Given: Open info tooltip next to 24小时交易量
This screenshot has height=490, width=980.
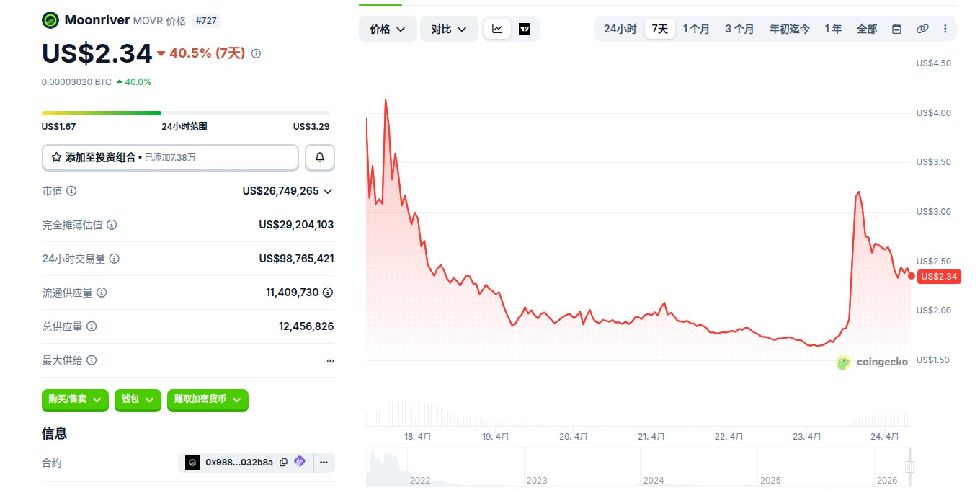Looking at the screenshot, I should 115,259.
